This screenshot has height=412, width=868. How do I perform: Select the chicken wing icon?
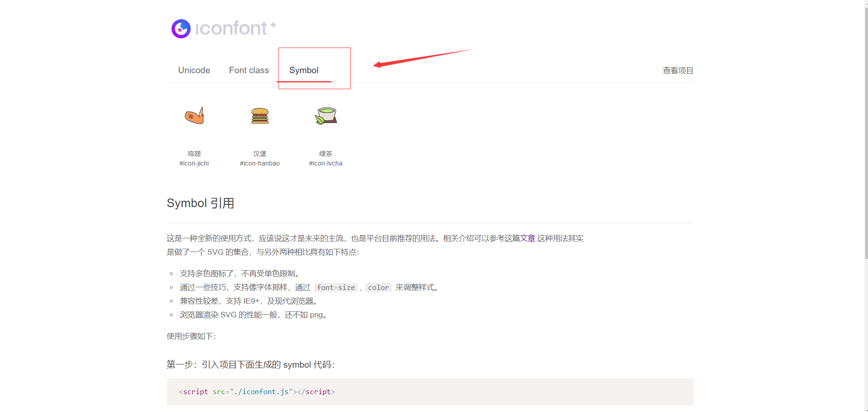194,116
